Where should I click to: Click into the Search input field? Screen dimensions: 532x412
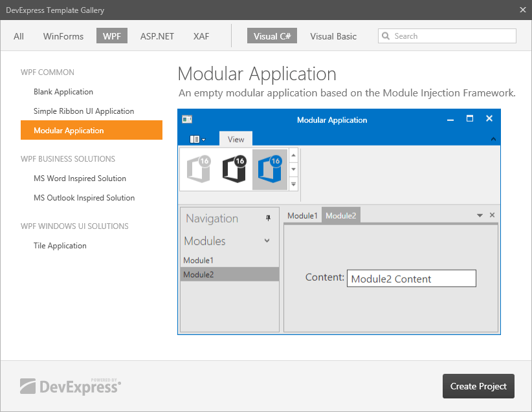(x=453, y=36)
